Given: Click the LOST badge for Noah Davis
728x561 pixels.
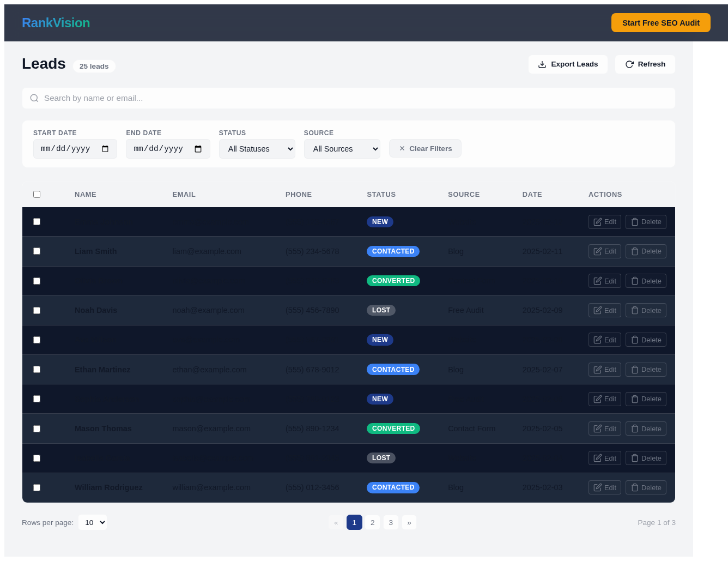Looking at the screenshot, I should click(x=381, y=310).
